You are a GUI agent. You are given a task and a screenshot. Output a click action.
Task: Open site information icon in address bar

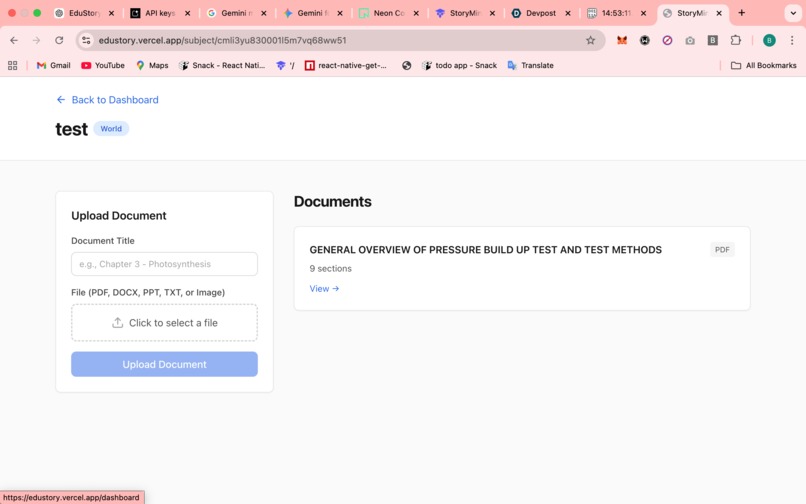[x=86, y=40]
